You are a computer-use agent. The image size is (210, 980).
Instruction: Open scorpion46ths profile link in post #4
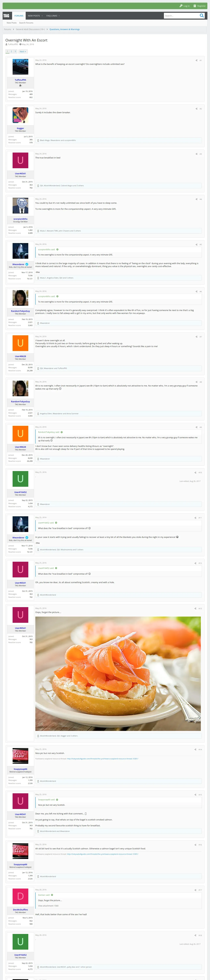tap(21, 219)
